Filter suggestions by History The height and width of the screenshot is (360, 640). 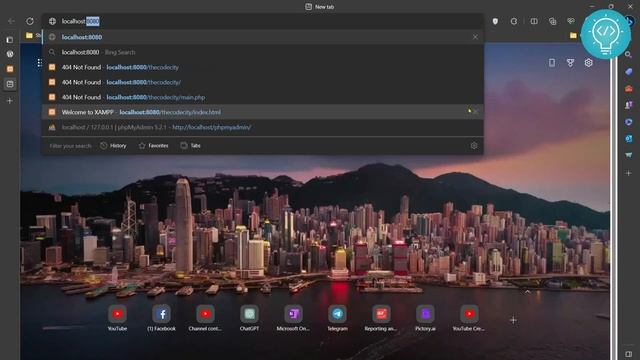click(113, 146)
